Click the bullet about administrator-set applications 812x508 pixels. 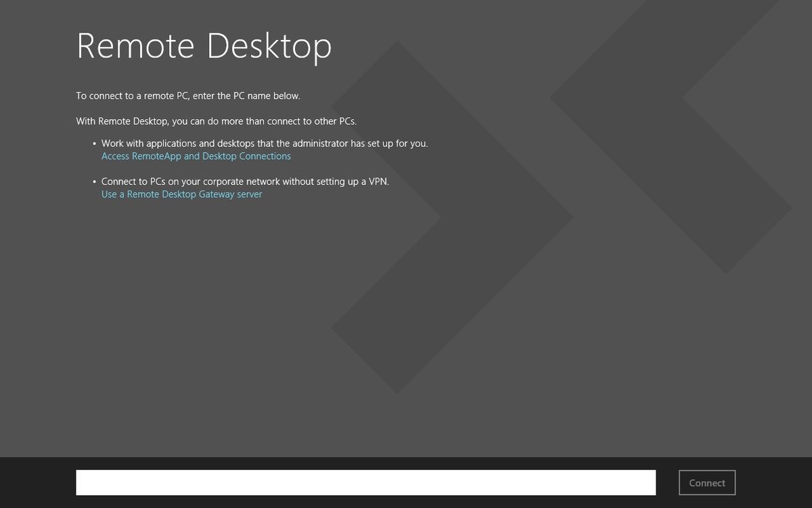point(265,143)
